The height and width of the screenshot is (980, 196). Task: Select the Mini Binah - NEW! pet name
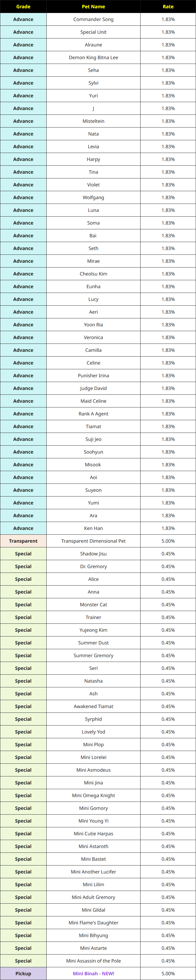pos(94,973)
